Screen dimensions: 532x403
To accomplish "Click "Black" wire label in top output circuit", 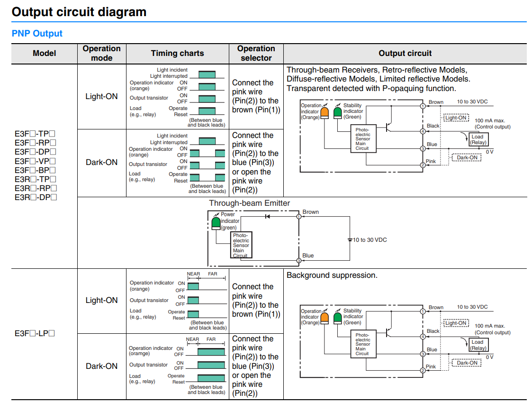I will click(433, 126).
